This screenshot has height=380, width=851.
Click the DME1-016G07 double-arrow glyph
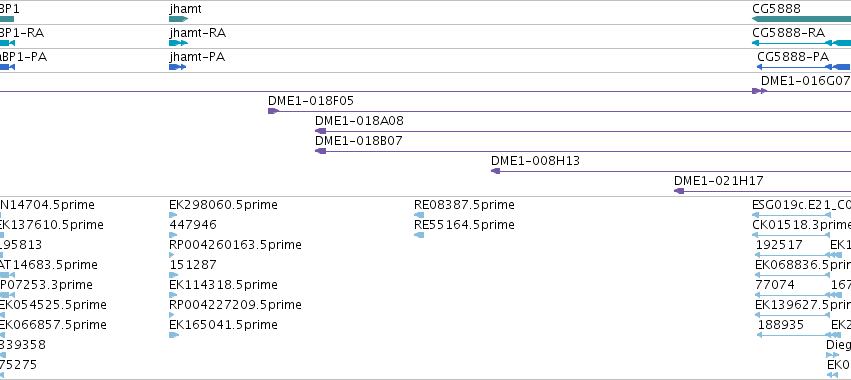click(x=759, y=91)
